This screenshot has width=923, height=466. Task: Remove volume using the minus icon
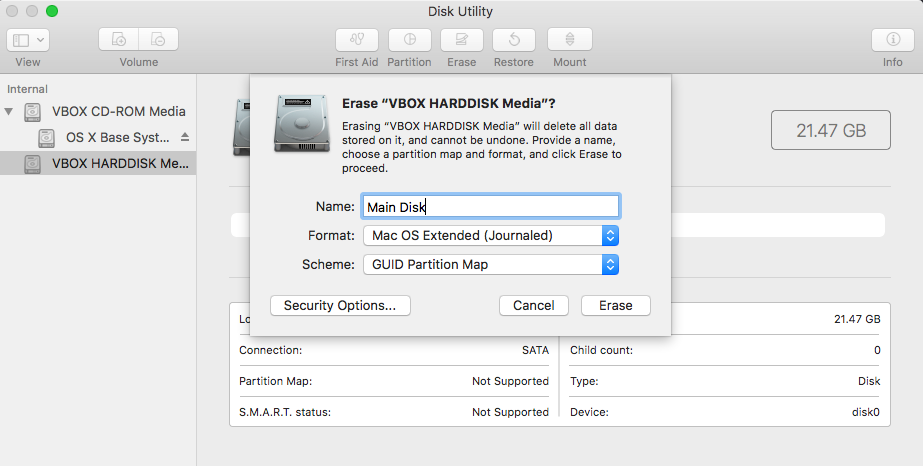tap(158, 39)
